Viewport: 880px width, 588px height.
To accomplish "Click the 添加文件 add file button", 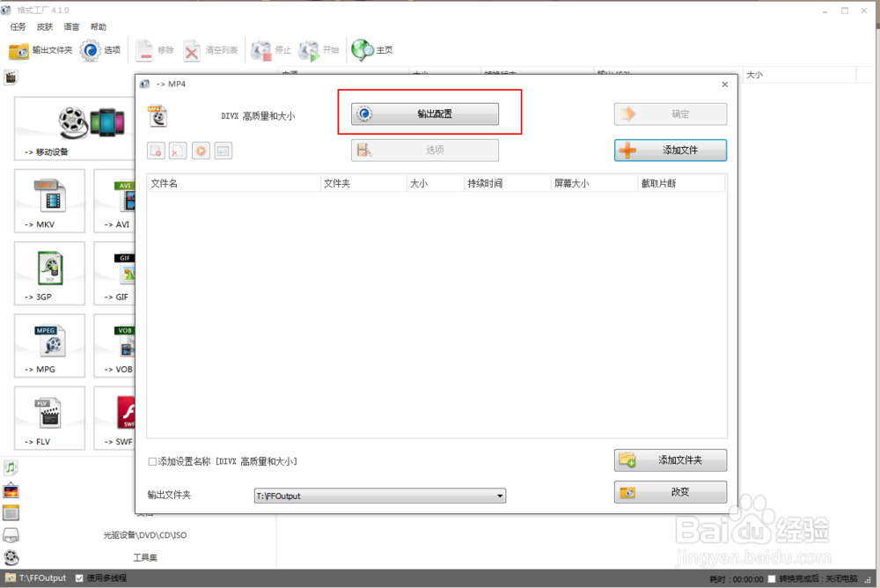I will click(x=670, y=150).
